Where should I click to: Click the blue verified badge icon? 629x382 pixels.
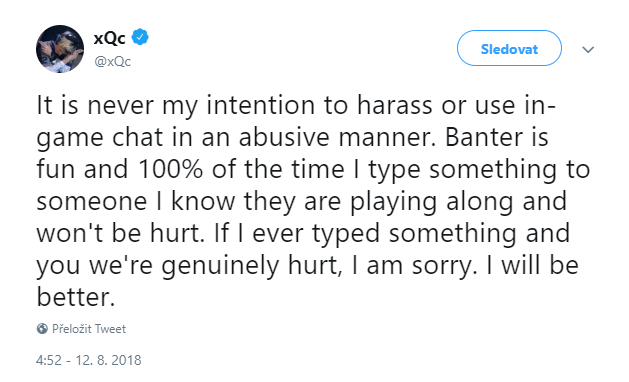(140, 37)
